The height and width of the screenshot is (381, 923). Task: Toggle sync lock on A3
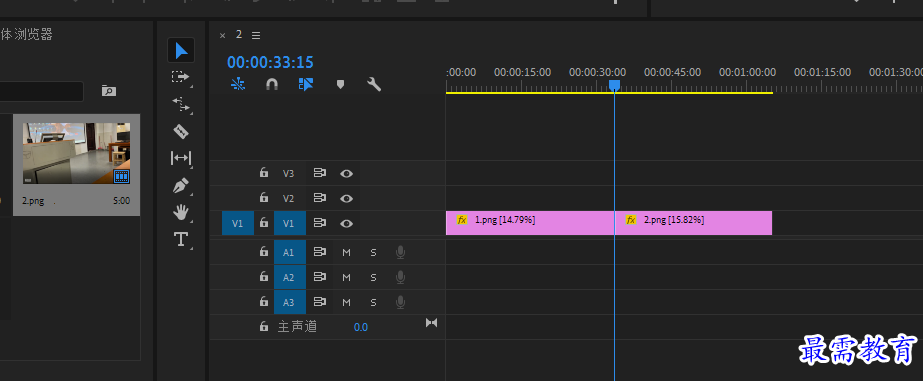pos(320,302)
